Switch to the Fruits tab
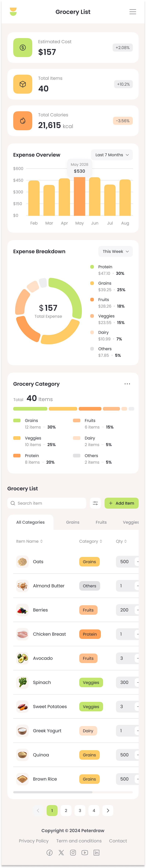The width and height of the screenshot is (146, 868). (101, 522)
